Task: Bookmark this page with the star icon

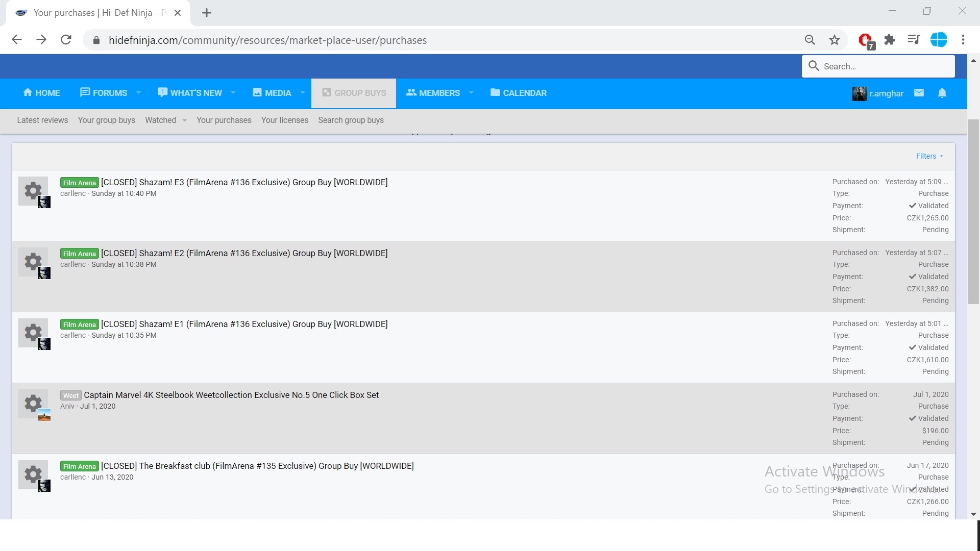Action: tap(835, 40)
